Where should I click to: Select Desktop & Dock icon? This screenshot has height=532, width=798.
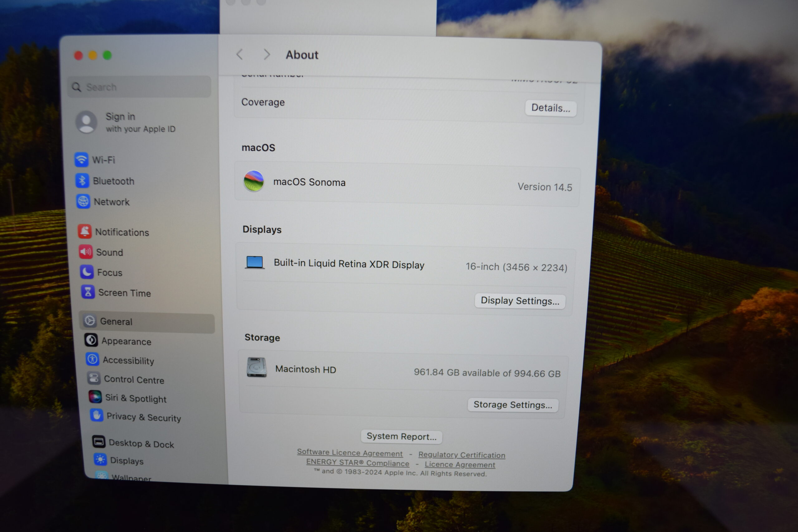tap(99, 442)
